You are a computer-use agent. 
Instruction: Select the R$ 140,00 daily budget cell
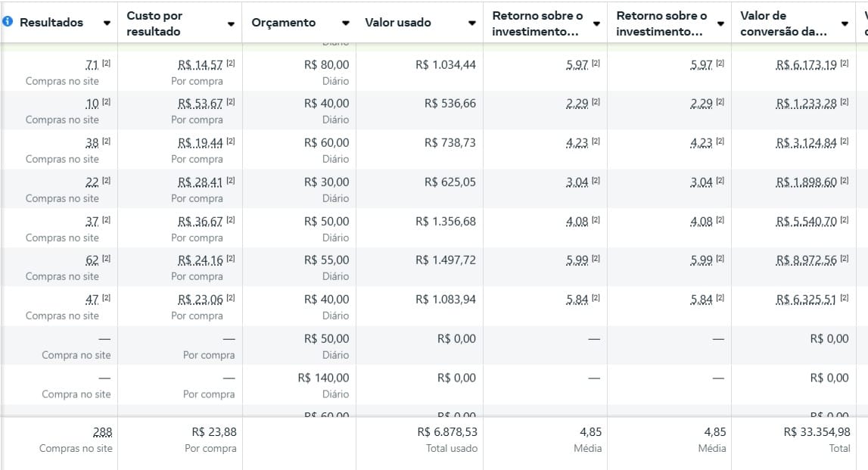click(323, 378)
